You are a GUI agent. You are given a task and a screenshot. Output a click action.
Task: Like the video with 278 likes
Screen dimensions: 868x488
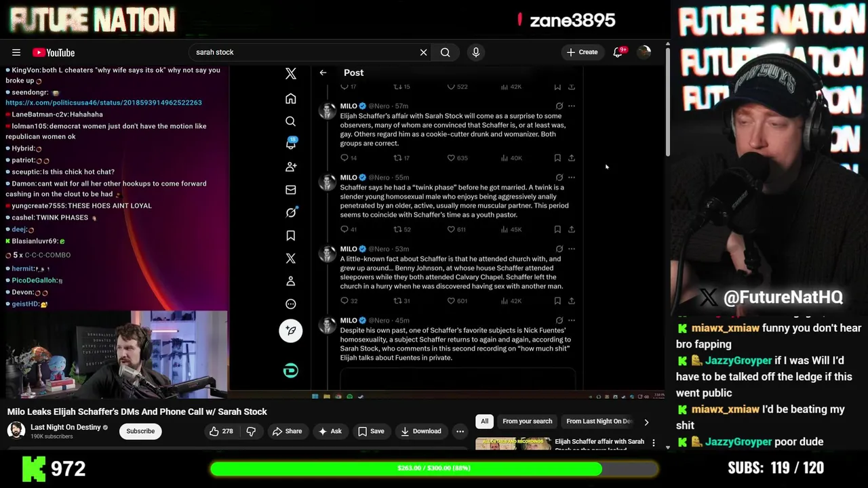point(221,431)
